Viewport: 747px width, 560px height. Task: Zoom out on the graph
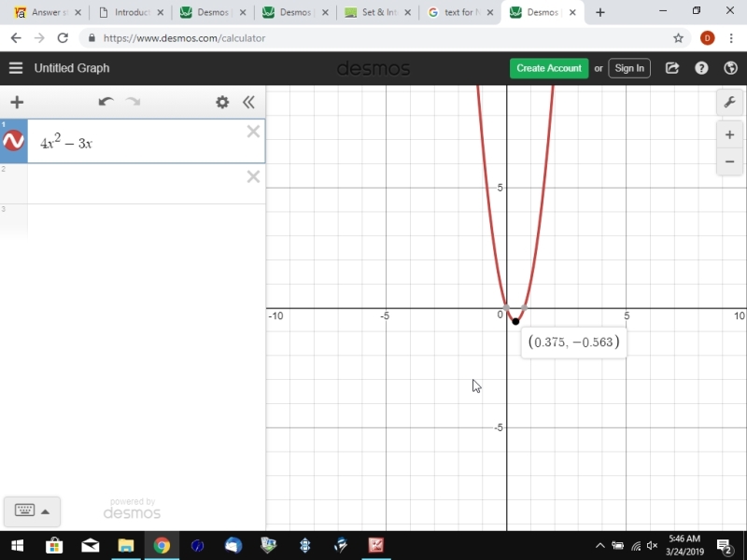tap(729, 161)
